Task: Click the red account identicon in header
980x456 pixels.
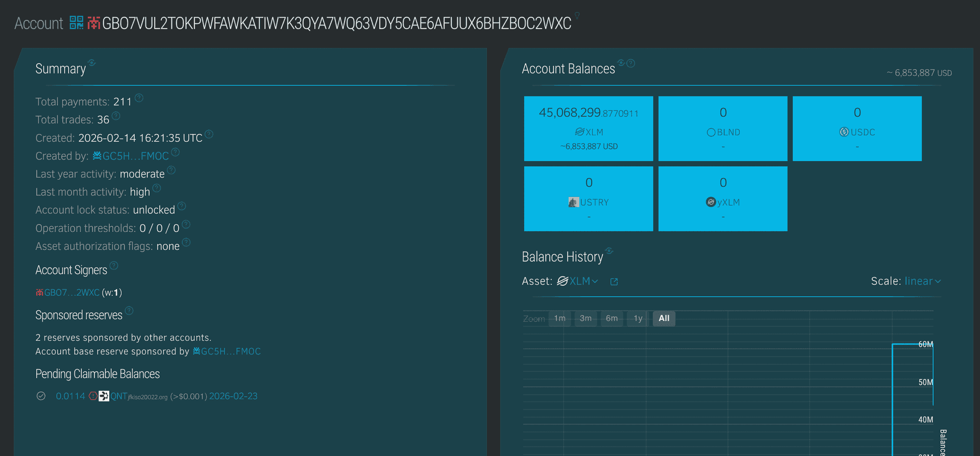Action: tap(93, 23)
